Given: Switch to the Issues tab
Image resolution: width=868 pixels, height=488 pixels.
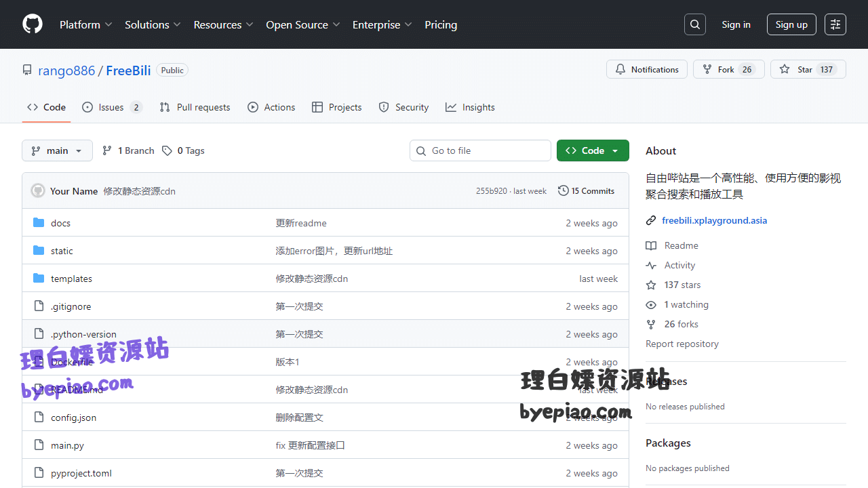Looking at the screenshot, I should point(112,107).
